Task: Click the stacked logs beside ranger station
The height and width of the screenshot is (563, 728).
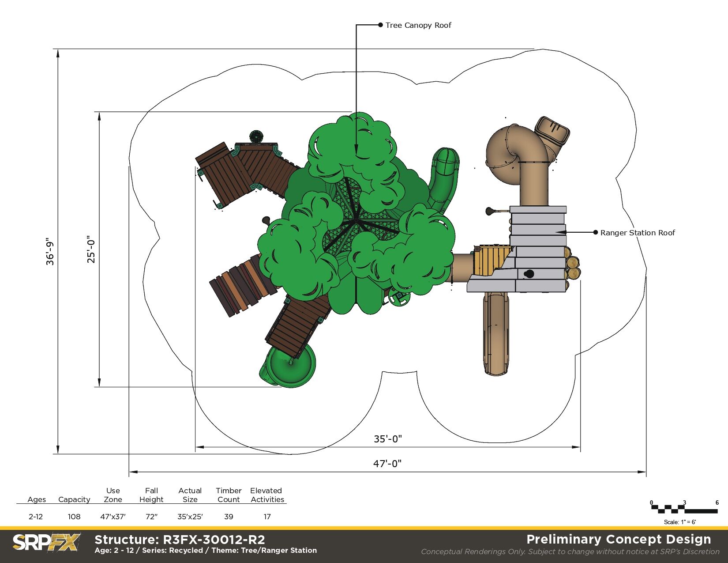Action: [573, 268]
